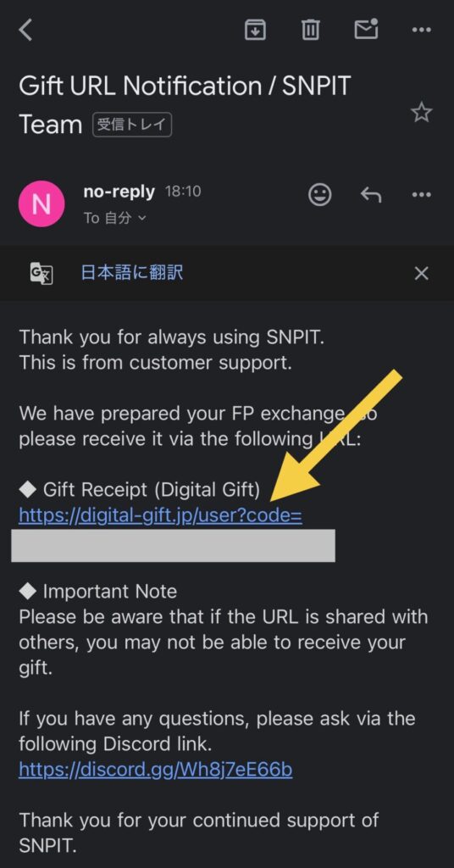
Task: Add an emoji reaction with the smiley icon
Action: click(x=319, y=195)
